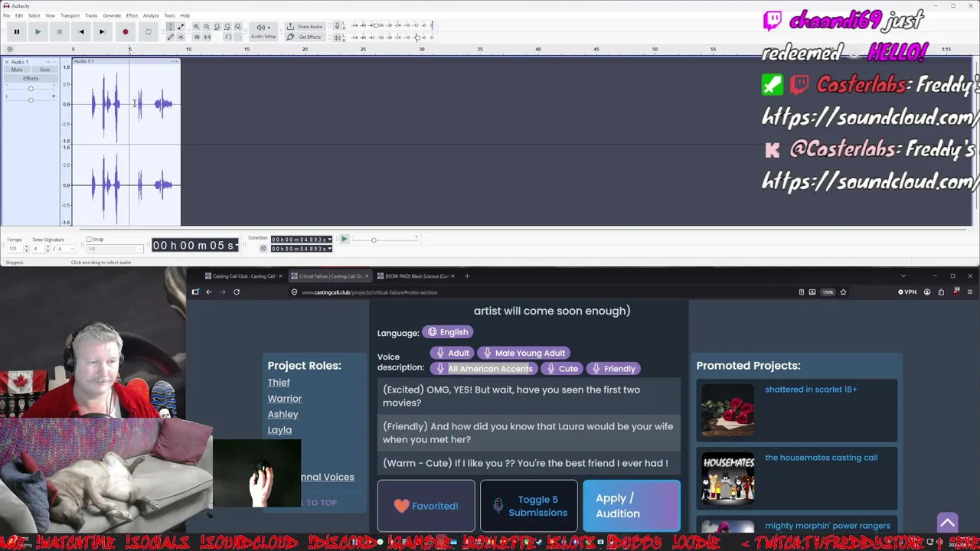Click the Tempo value field
This screenshot has height=551, width=980.
click(15, 249)
